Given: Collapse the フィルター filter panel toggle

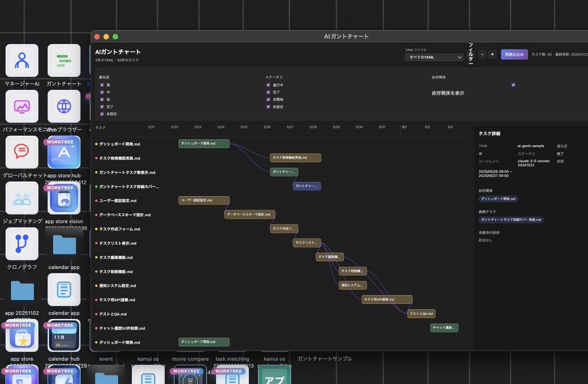Looking at the screenshot, I should [x=471, y=54].
